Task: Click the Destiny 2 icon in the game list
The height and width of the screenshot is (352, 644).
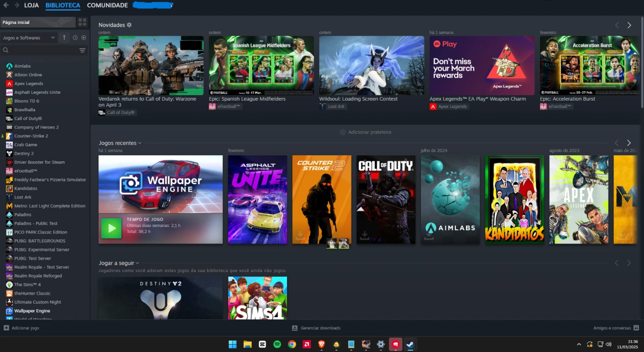Action: pos(9,153)
